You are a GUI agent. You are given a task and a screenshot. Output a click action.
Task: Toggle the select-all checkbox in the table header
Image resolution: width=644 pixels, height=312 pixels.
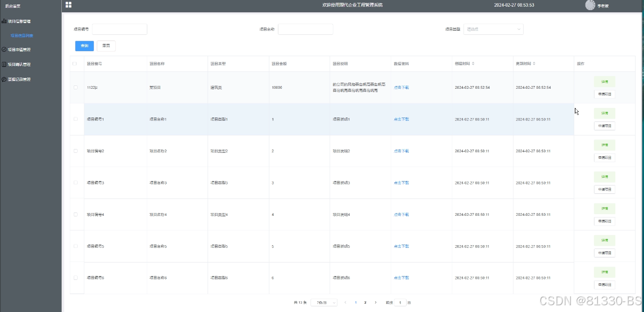click(x=75, y=64)
